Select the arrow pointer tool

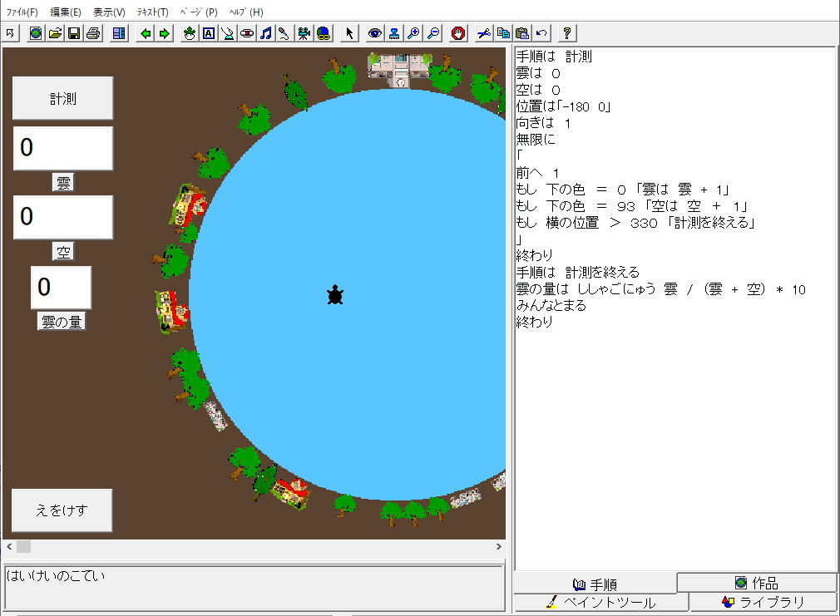349,33
